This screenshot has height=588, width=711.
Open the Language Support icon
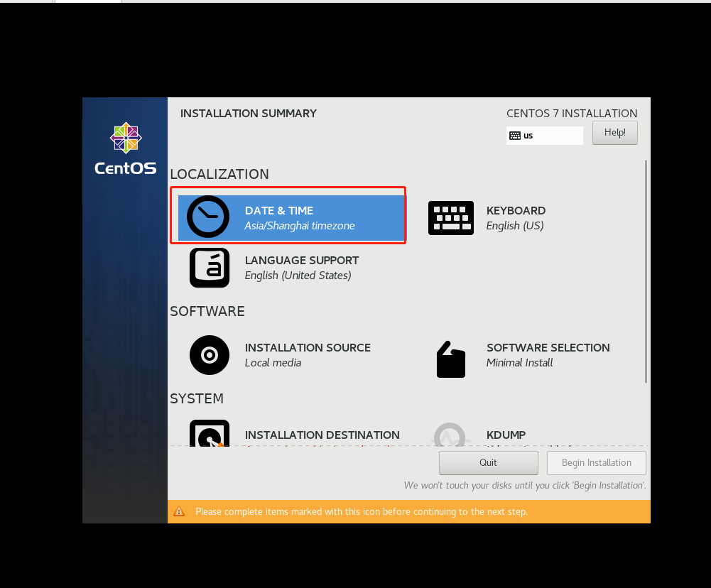[210, 268]
